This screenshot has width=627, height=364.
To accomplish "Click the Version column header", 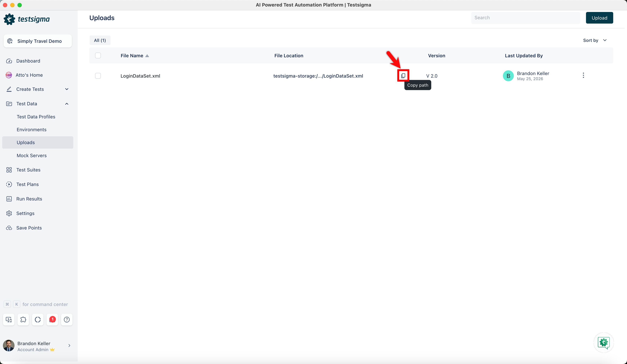I will coord(437,56).
